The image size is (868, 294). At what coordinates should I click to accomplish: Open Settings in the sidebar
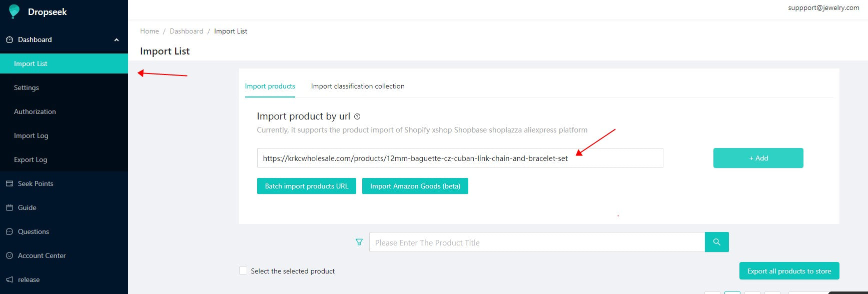click(27, 87)
